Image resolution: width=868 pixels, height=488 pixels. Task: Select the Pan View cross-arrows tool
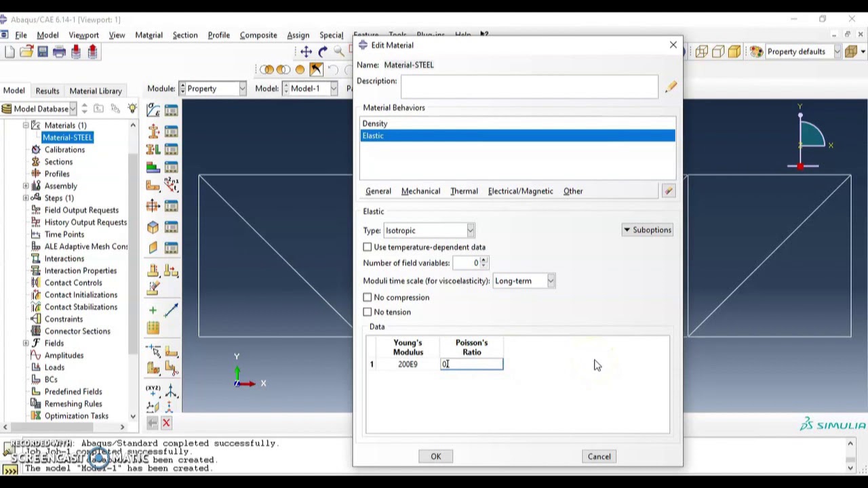(x=307, y=52)
